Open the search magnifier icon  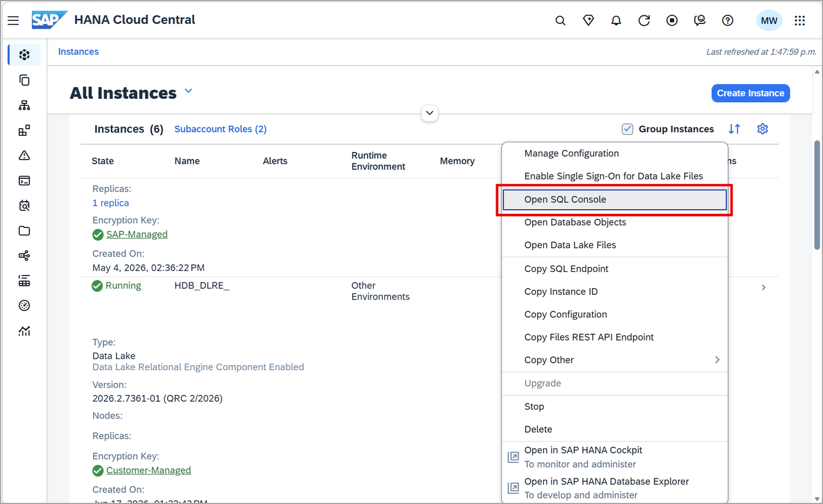[560, 21]
